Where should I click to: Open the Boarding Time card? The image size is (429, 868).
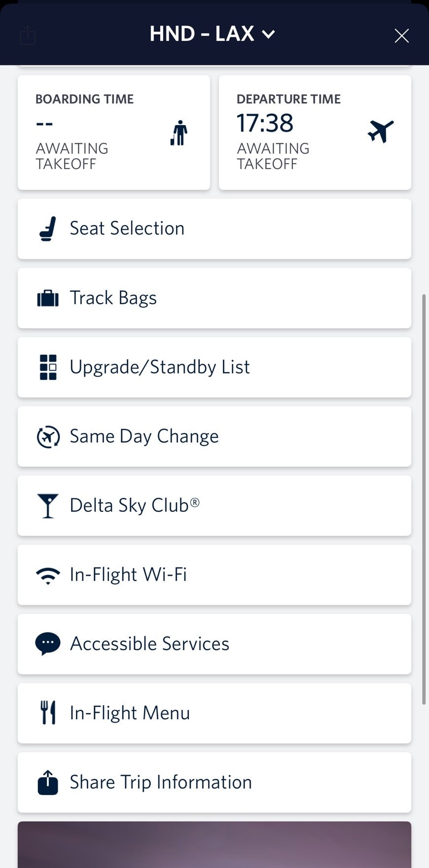point(114,133)
